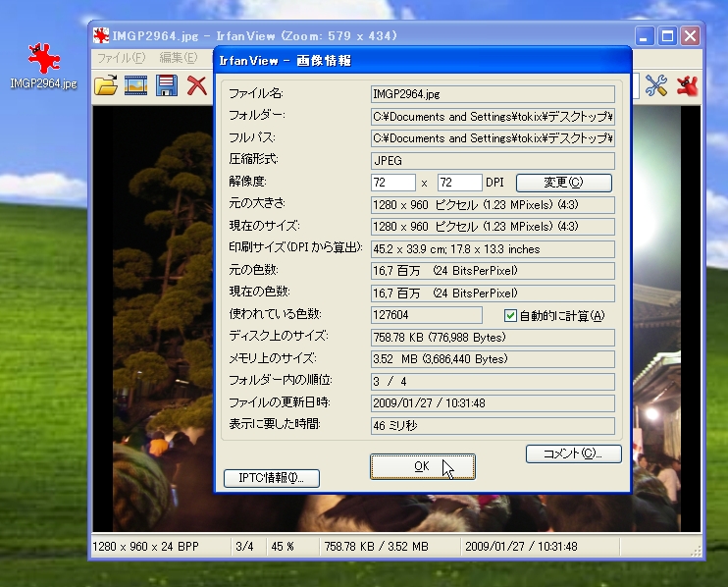Viewport: 728px width, 587px height.
Task: Click the OK button
Action: 423,466
